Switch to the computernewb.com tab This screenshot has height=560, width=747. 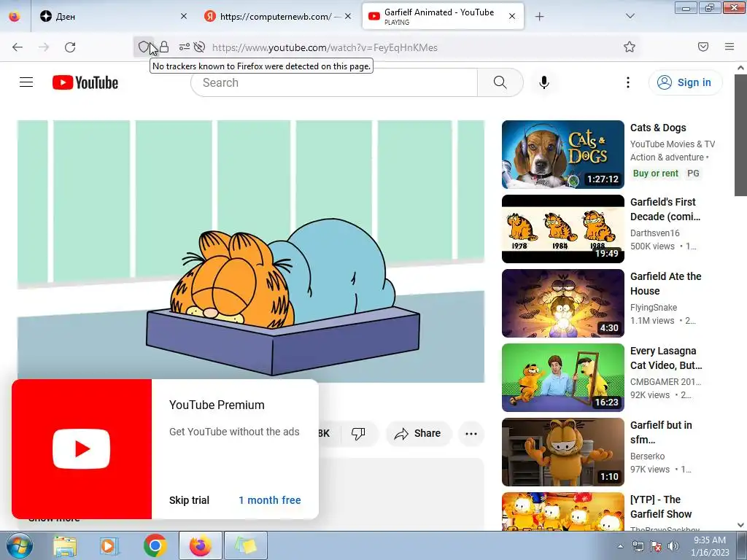click(x=278, y=16)
